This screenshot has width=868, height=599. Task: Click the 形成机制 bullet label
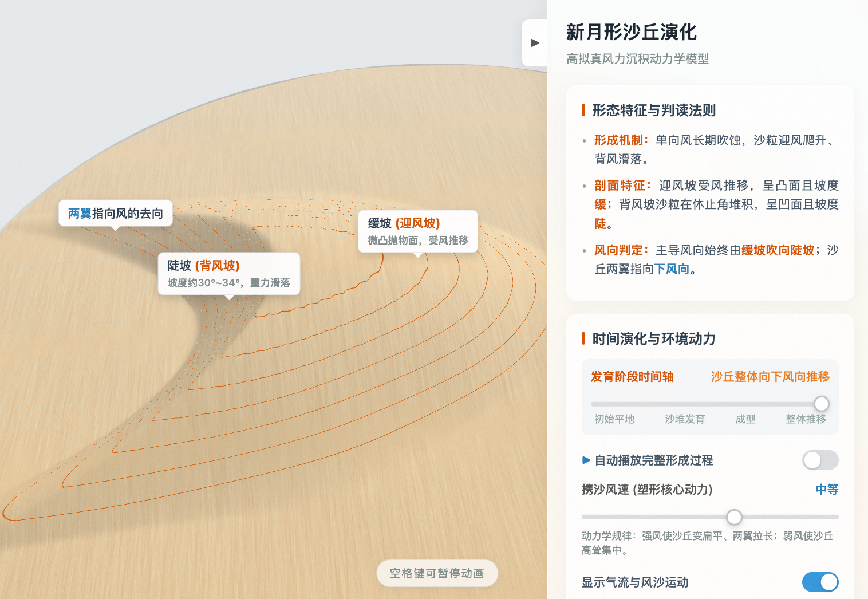tap(622, 140)
